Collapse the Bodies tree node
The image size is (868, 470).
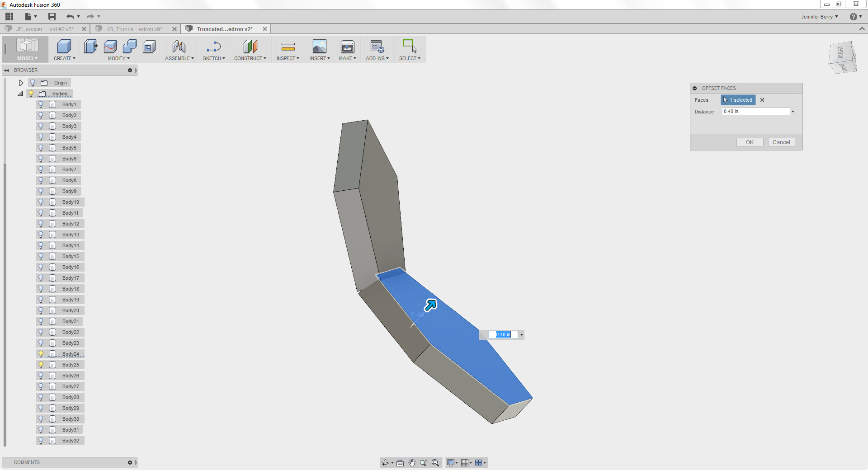point(20,94)
